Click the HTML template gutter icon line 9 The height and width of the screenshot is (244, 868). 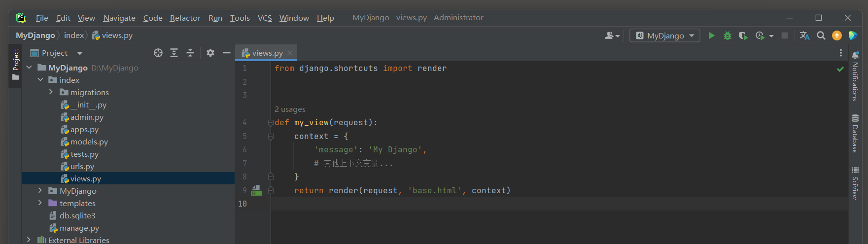coord(256,190)
